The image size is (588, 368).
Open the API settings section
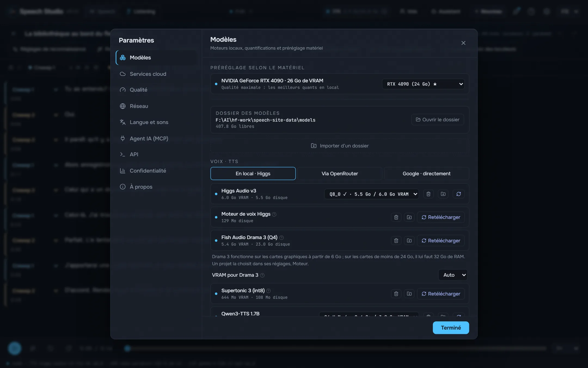(x=156, y=154)
